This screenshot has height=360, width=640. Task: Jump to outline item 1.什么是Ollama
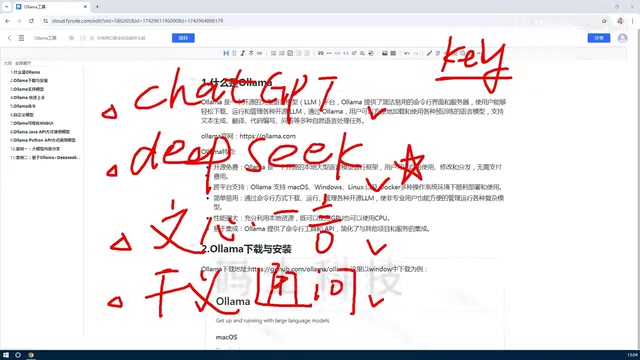(25, 72)
